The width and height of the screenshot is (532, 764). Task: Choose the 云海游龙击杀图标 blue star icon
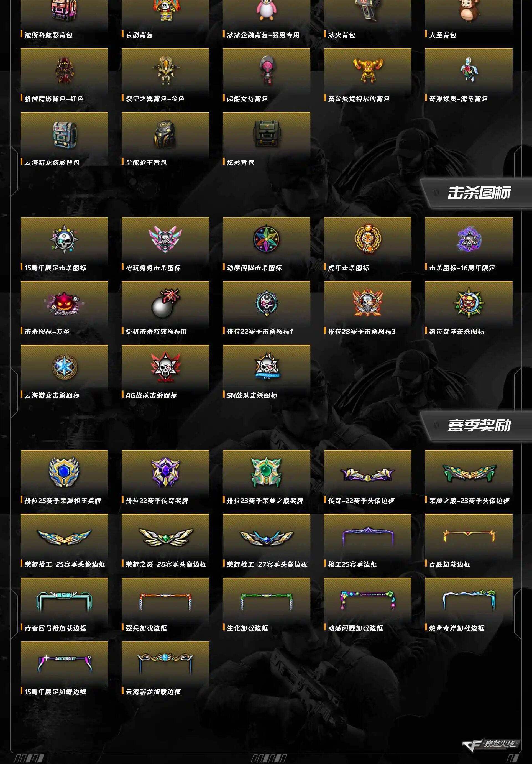pos(64,366)
